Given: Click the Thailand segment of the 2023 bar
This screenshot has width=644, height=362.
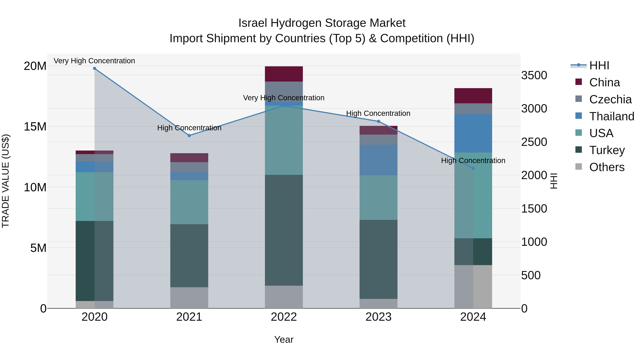Looking at the screenshot, I should point(379,160).
